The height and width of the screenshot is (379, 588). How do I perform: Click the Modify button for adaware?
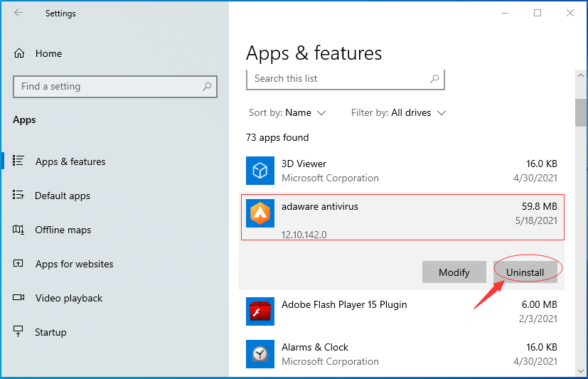click(x=454, y=272)
